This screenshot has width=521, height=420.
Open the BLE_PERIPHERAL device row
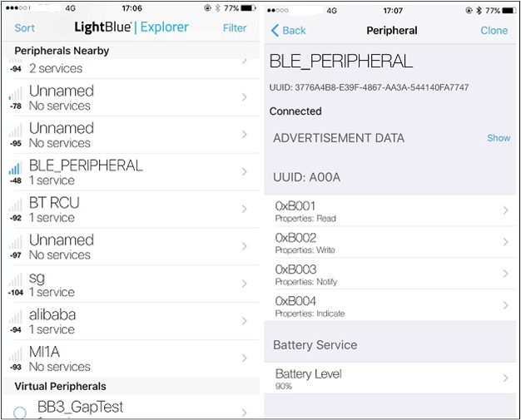133,171
